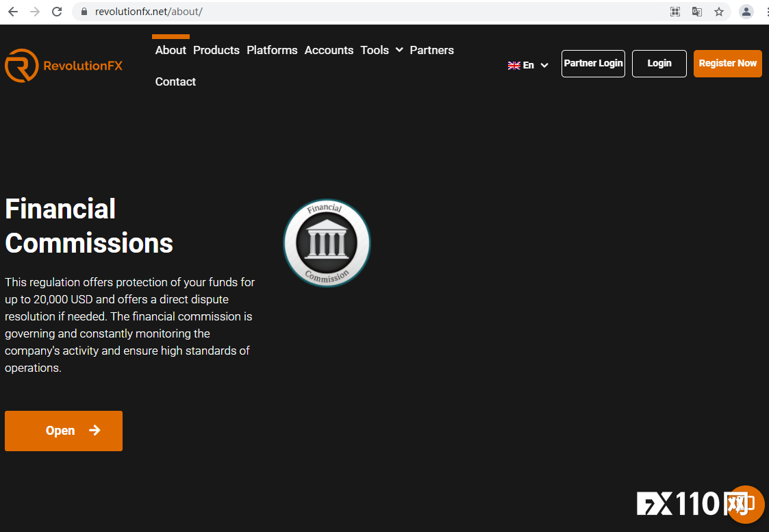Click the site padlock security icon
769x532 pixels.
pos(84,12)
